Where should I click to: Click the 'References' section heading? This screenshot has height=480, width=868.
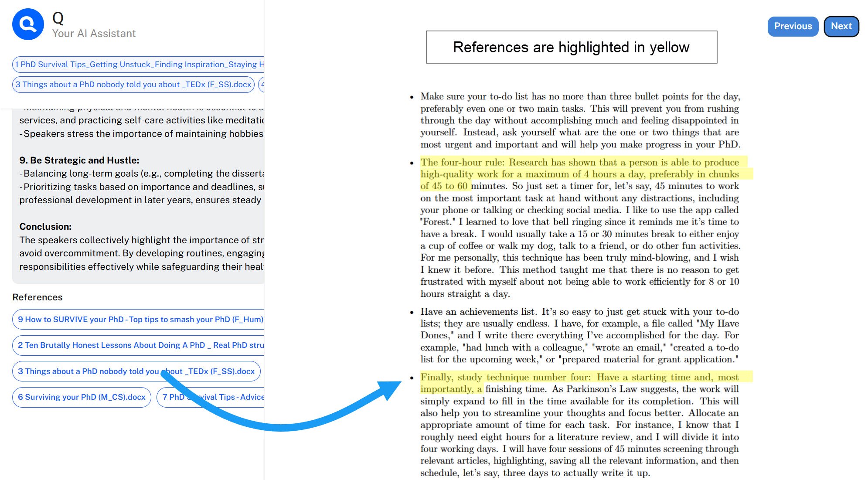pos(37,297)
